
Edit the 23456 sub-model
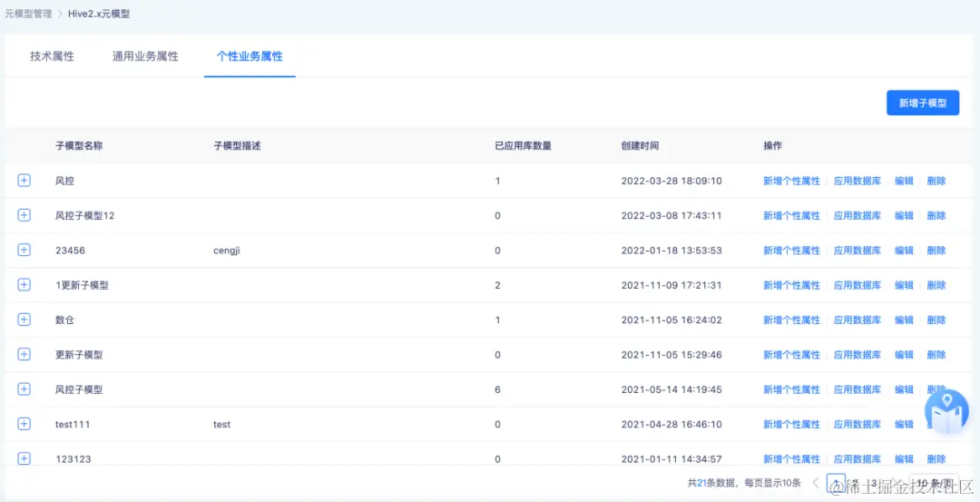point(904,250)
